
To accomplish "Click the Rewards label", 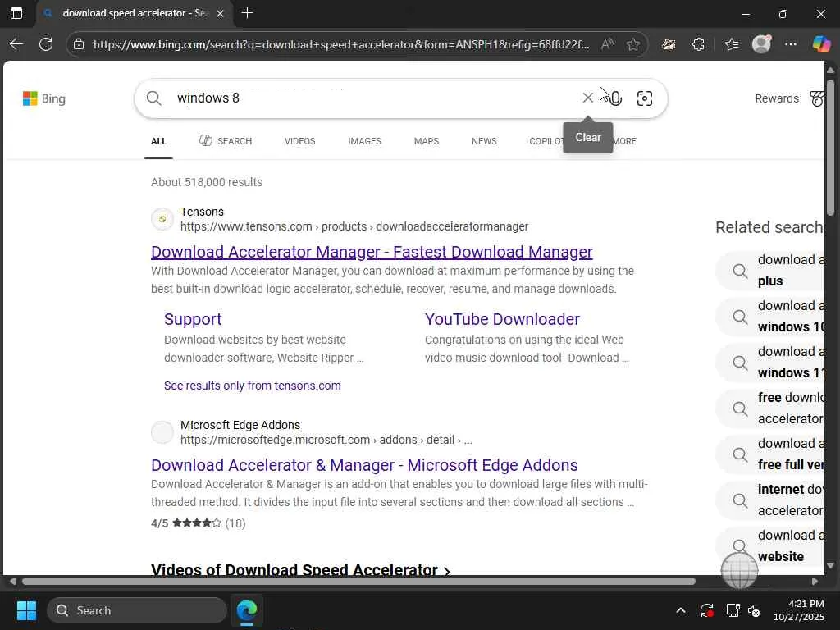I will tap(777, 98).
